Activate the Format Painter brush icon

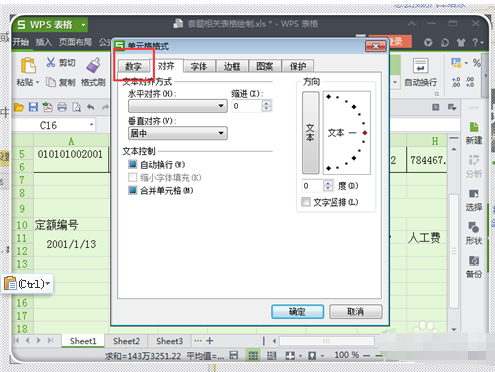pos(93,65)
